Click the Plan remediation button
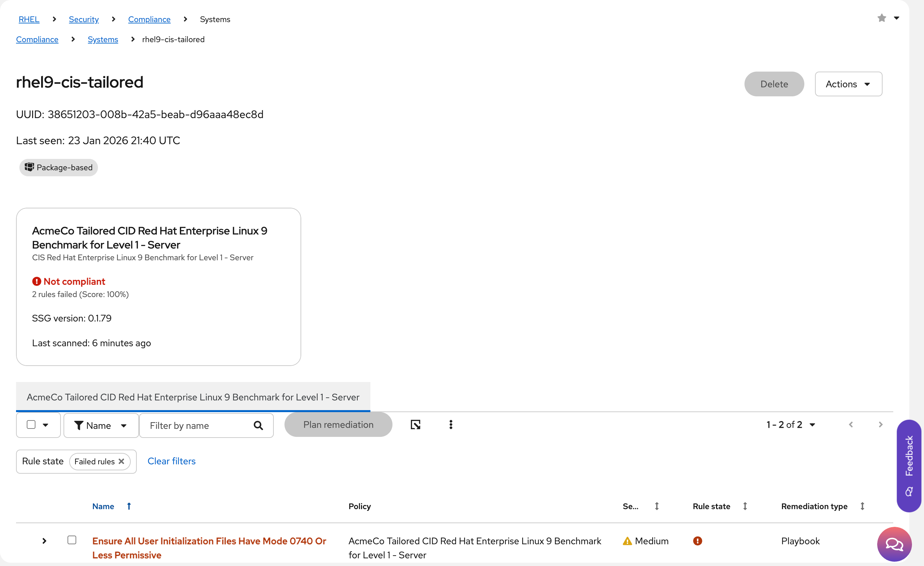 click(338, 424)
